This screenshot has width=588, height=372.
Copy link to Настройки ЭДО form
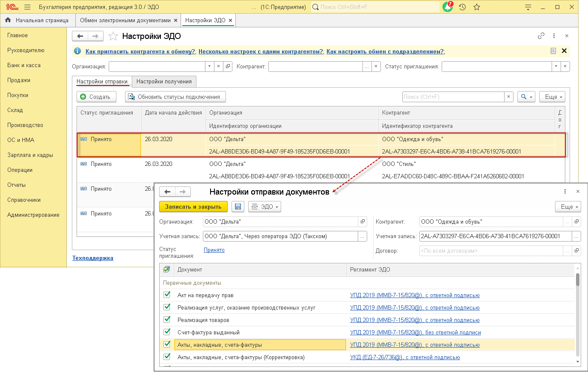(541, 36)
